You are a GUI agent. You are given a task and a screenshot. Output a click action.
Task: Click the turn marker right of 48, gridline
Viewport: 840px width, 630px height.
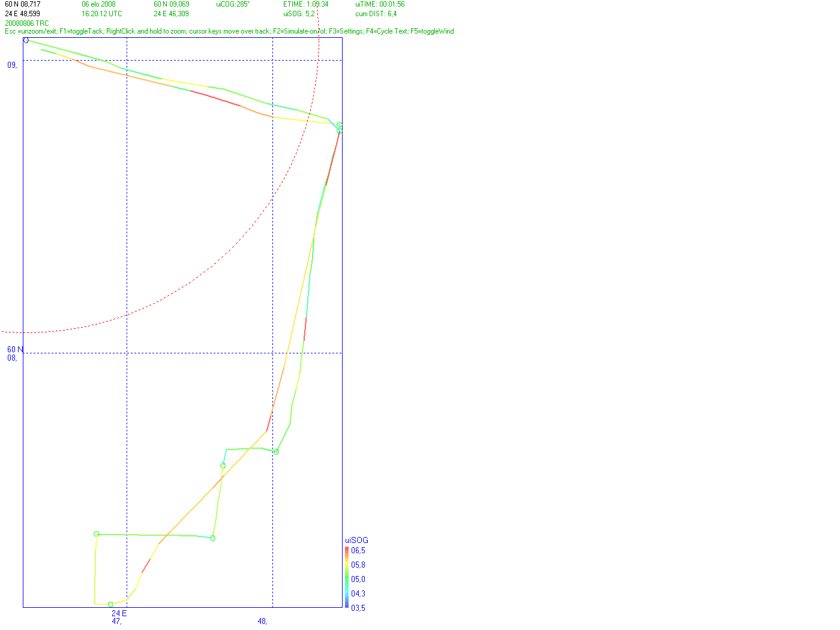276,451
